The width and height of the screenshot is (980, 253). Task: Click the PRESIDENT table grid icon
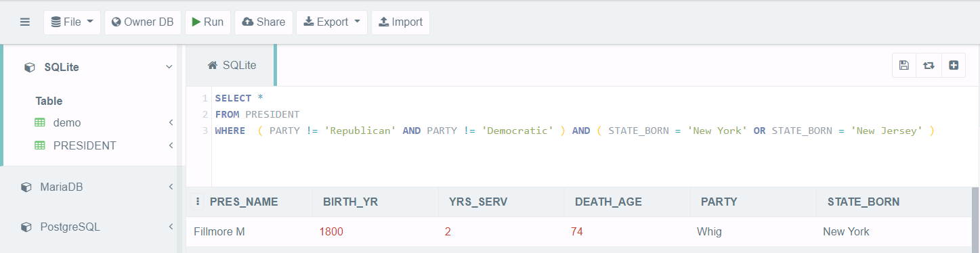click(40, 145)
